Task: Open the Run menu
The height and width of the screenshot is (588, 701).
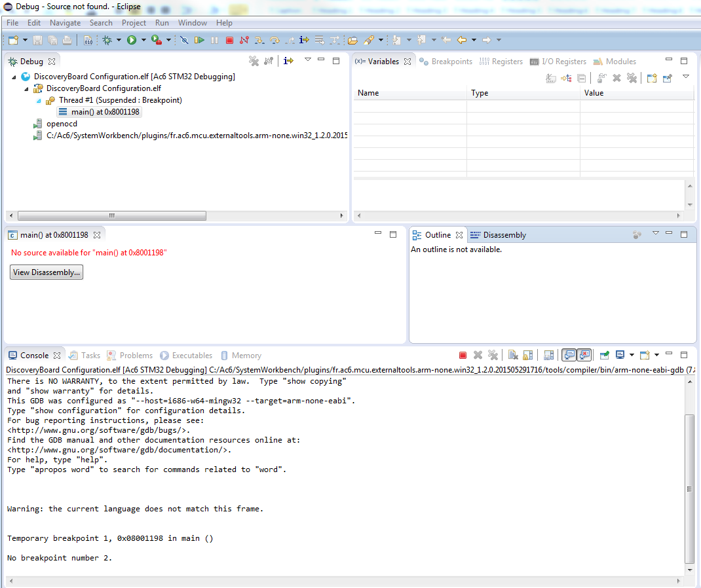Action: pos(162,23)
